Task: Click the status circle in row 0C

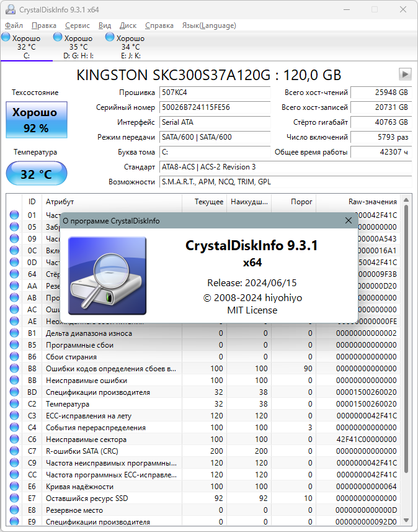Action: (14, 250)
